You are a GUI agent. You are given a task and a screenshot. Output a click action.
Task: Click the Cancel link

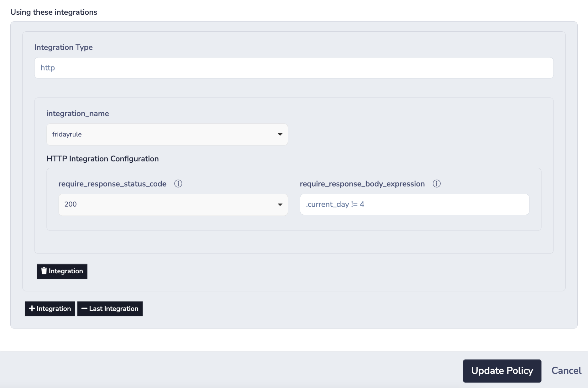[x=566, y=370]
